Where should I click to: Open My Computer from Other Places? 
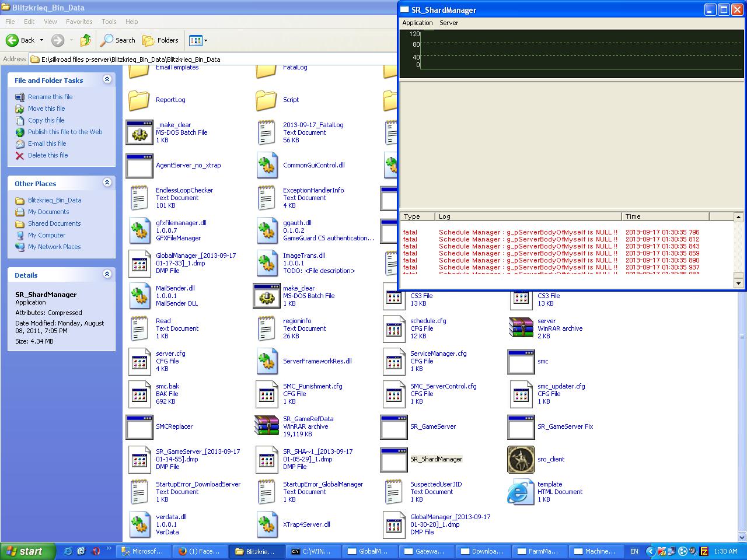(x=47, y=235)
